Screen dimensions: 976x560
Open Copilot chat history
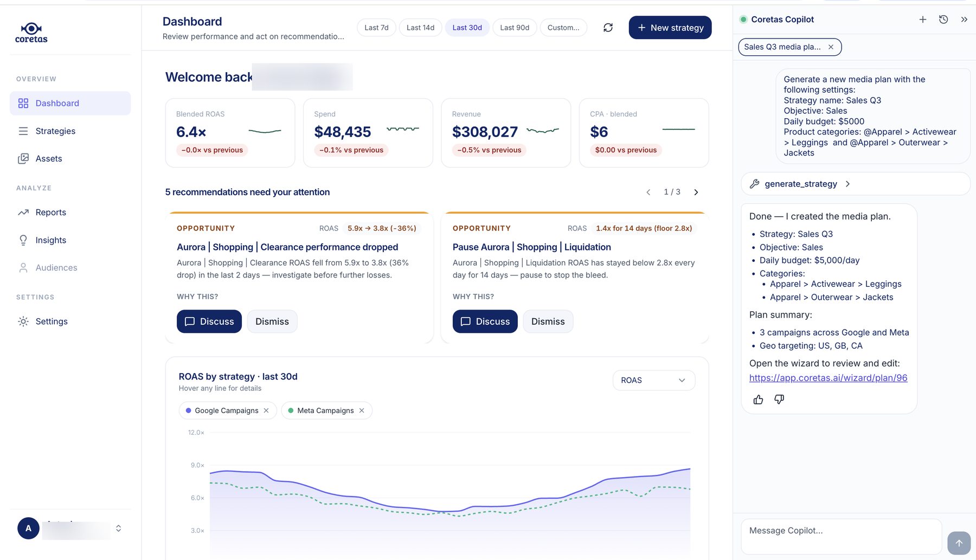[x=943, y=20]
